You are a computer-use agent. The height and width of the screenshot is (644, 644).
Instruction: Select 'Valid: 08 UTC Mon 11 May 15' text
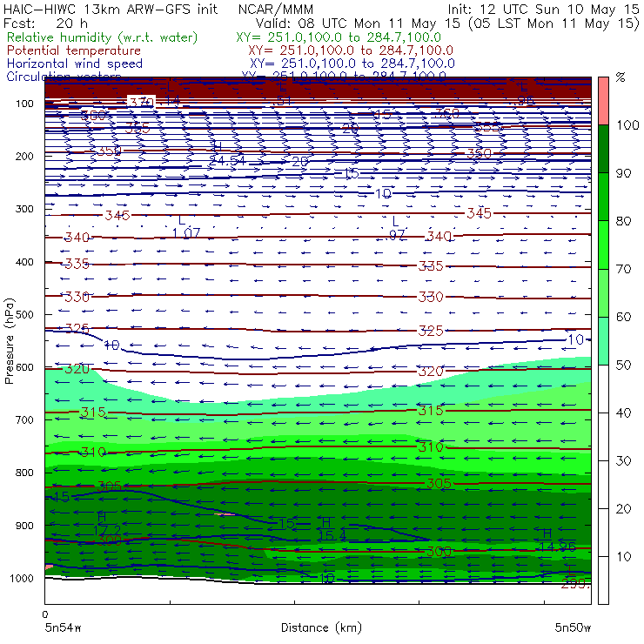[359, 23]
